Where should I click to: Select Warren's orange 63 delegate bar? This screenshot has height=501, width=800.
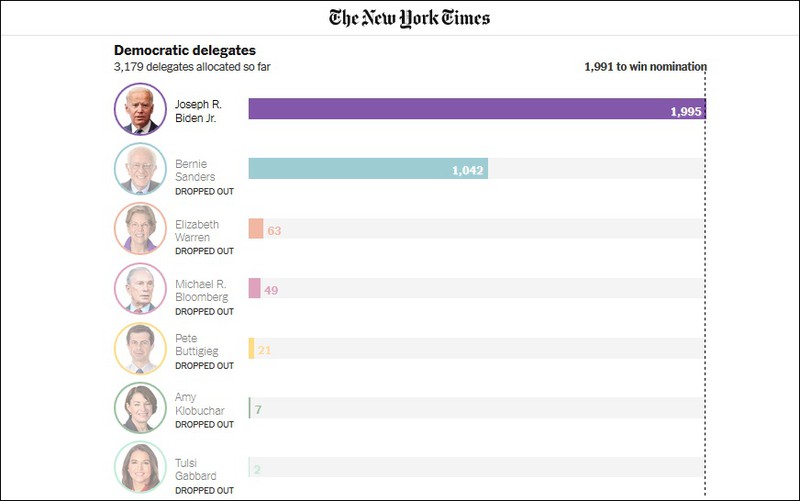click(x=256, y=229)
